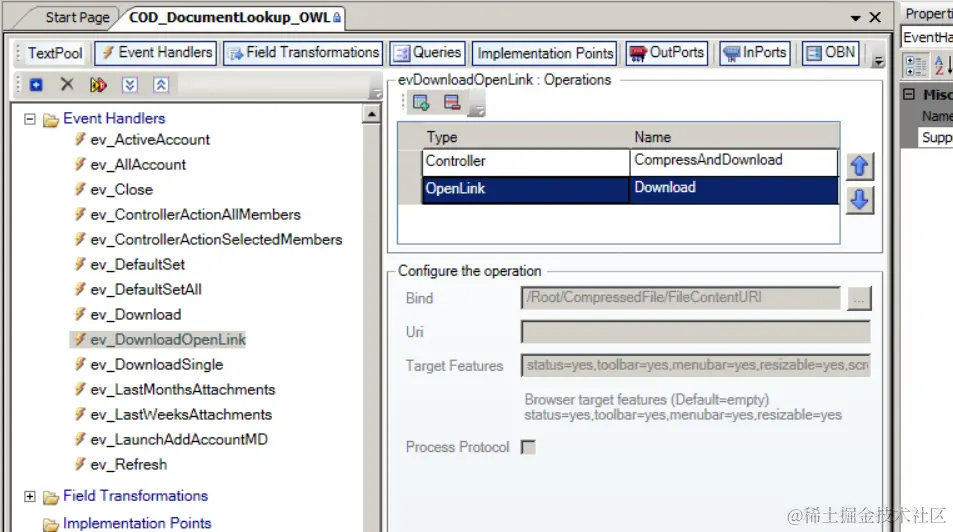Open main toolbar overflow options dropdown

(878, 60)
